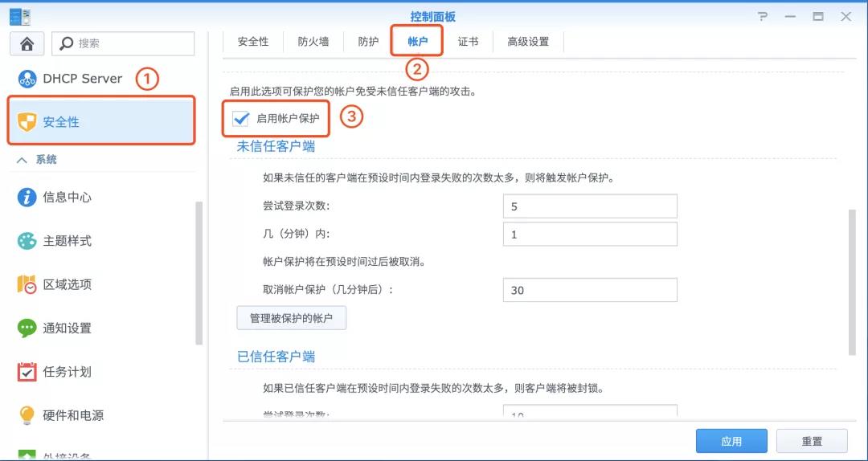Click the 应用 button
Viewport: 868px width, 461px height.
pyautogui.click(x=731, y=441)
